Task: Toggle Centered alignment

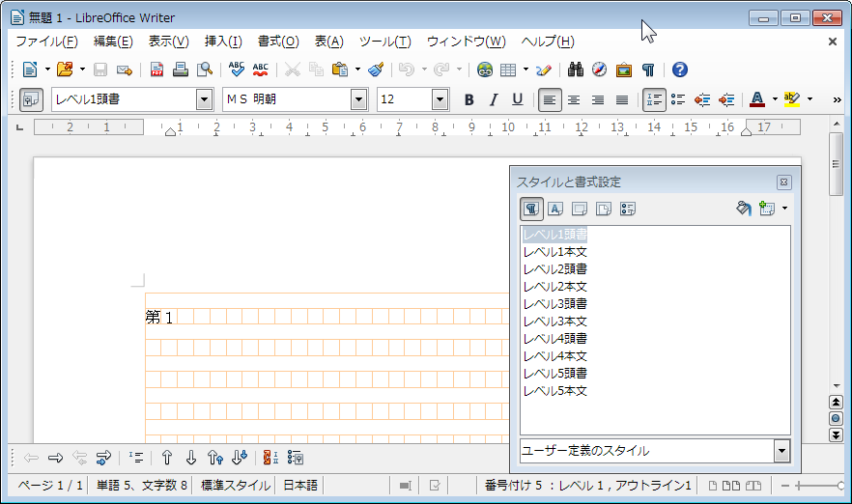Action: [x=574, y=100]
